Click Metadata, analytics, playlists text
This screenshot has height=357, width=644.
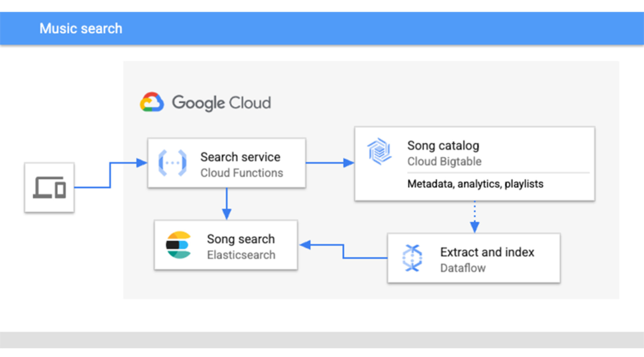point(475,184)
